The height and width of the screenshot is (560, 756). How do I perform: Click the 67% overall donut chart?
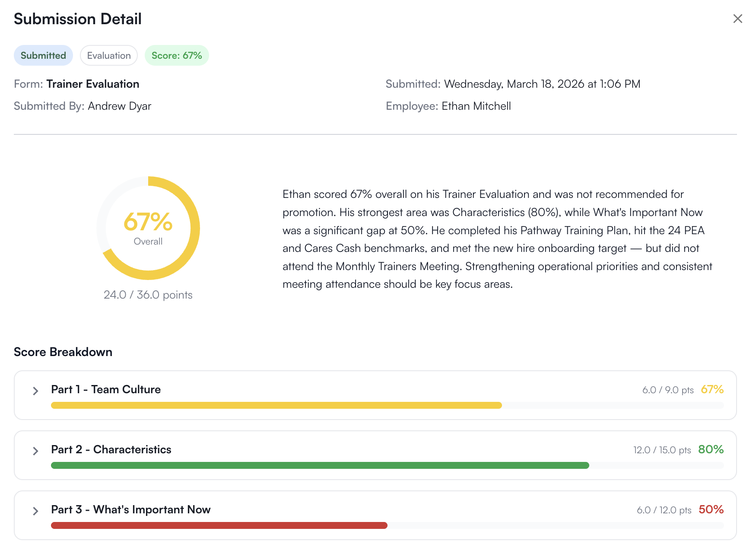coord(148,228)
